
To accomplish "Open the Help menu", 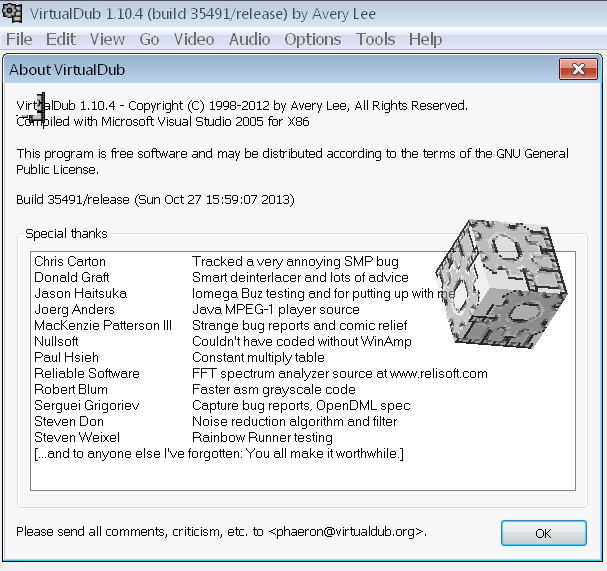I will tap(425, 39).
